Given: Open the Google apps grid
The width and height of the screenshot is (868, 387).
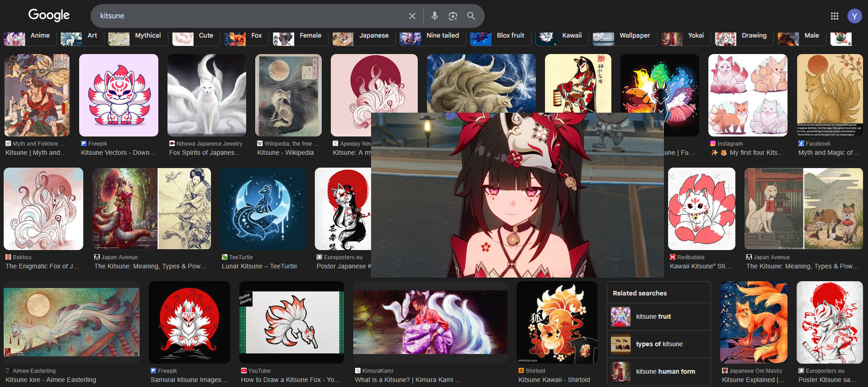Looking at the screenshot, I should [835, 16].
